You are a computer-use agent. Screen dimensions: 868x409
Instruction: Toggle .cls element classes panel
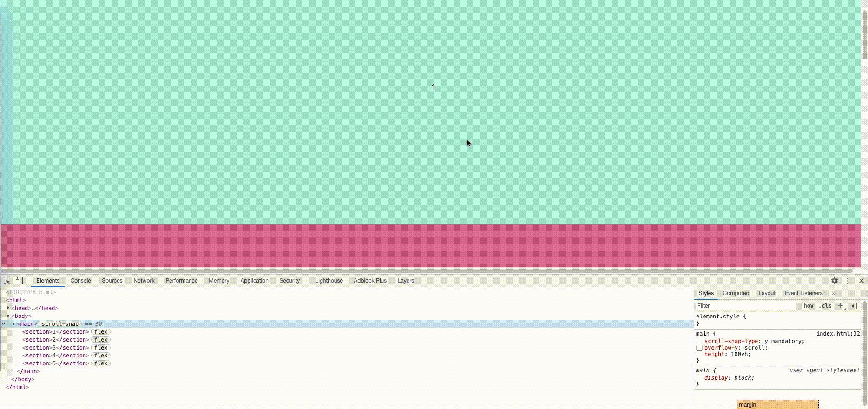pos(825,306)
